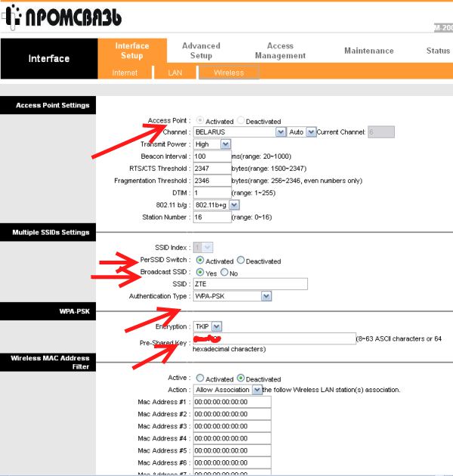Image resolution: width=453 pixels, height=476 pixels.
Task: Click the Station Number field
Action: [212, 218]
